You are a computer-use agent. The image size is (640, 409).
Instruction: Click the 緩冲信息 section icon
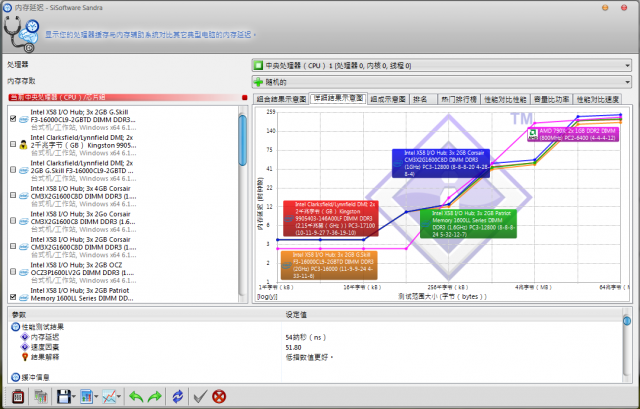coord(16,377)
